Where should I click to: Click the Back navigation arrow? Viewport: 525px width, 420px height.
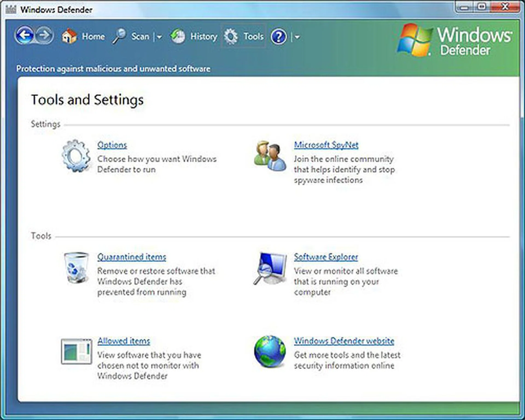coord(25,35)
